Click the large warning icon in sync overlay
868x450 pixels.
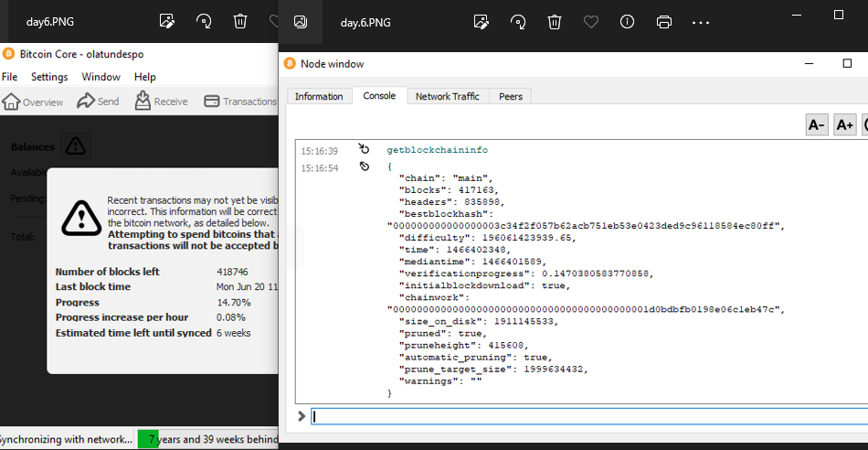pyautogui.click(x=81, y=217)
